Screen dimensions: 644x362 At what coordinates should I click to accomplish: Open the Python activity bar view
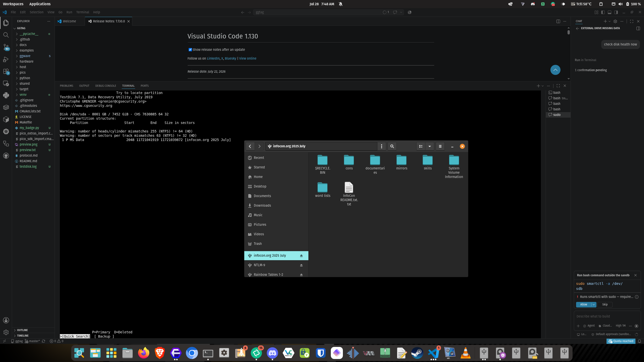(x=6, y=95)
